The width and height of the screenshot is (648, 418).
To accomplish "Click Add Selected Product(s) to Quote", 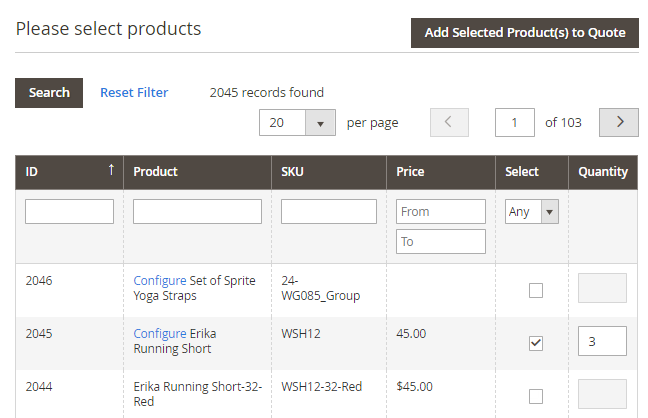I will pos(525,33).
